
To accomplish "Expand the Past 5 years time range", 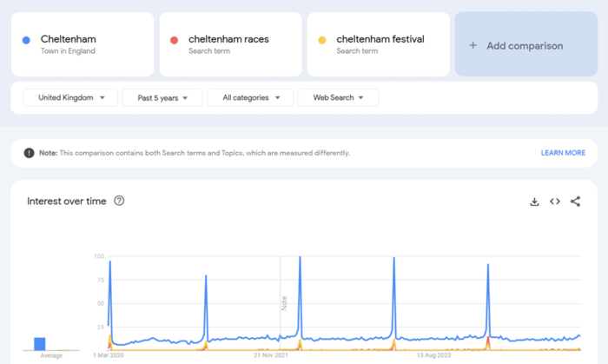I will point(162,98).
